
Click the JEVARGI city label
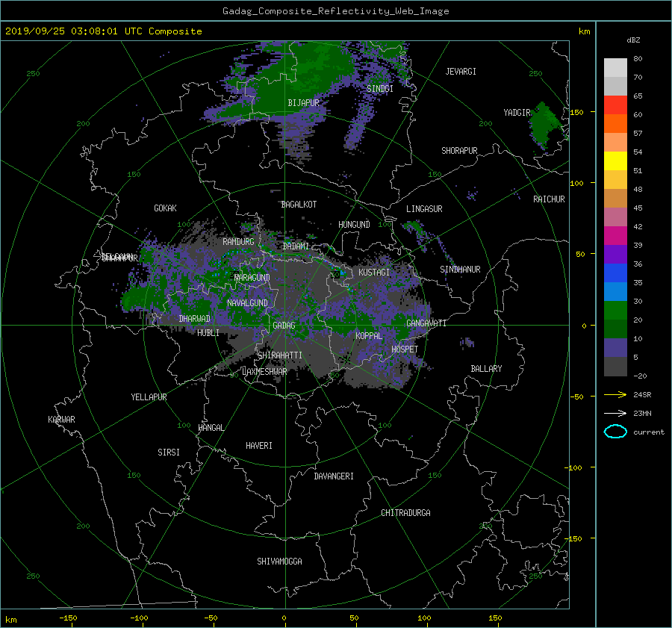[x=461, y=72]
